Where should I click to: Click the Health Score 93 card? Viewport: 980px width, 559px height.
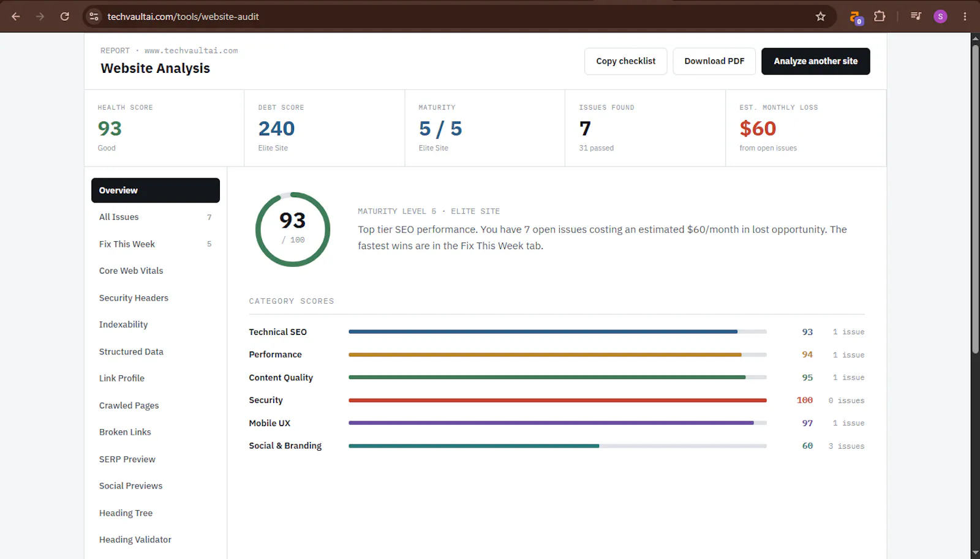(x=164, y=128)
